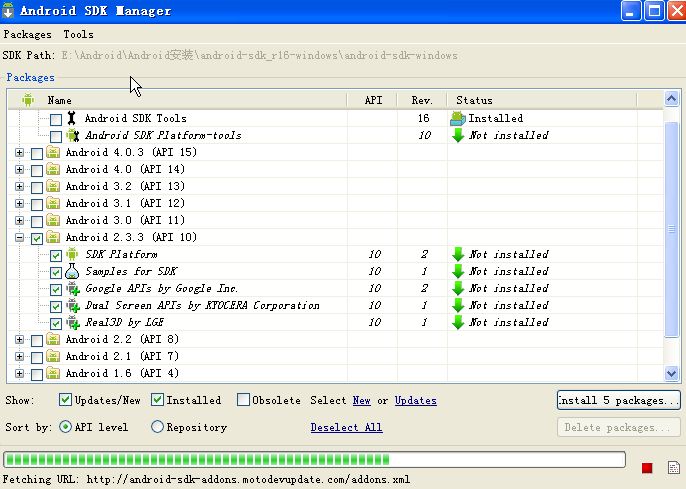Image resolution: width=686 pixels, height=489 pixels.
Task: Click the Android SDK Platform-tools icon
Action: click(73, 135)
